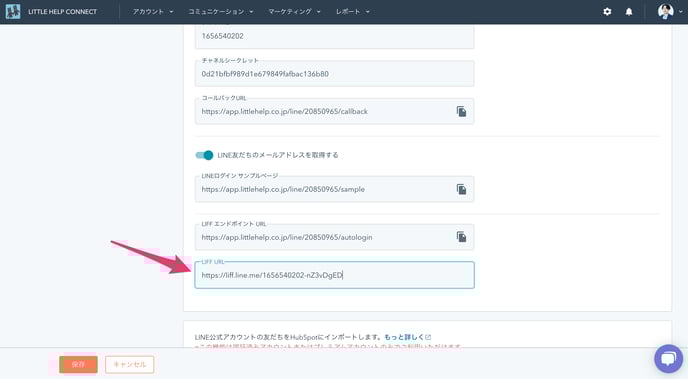Copy the LIFF エンドポイント URL
The width and height of the screenshot is (688, 379).
coord(461,237)
